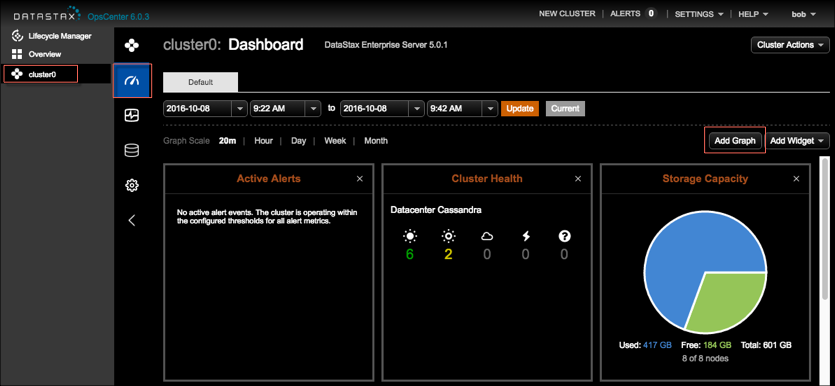The height and width of the screenshot is (386, 835).
Task: Click the yellow count of 2 nodes
Action: [x=448, y=254]
